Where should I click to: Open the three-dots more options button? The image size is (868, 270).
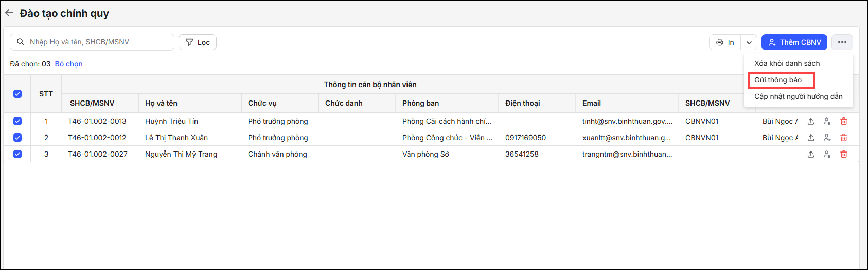[842, 42]
